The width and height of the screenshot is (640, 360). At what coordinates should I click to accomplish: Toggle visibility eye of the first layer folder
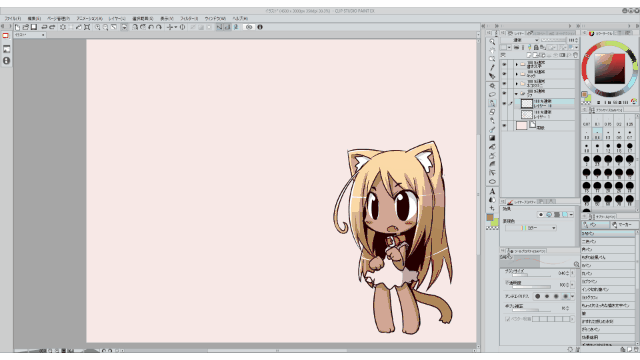[504, 64]
